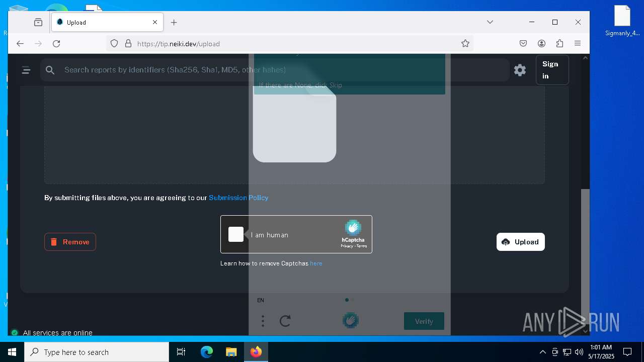Toggle the site sidebar hamburger menu

26,70
